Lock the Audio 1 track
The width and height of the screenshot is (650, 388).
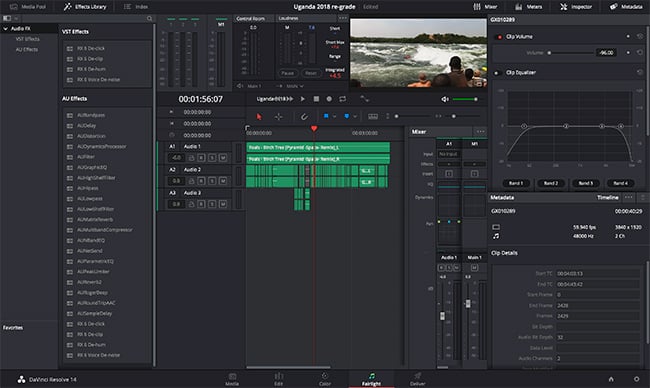pyautogui.click(x=192, y=158)
